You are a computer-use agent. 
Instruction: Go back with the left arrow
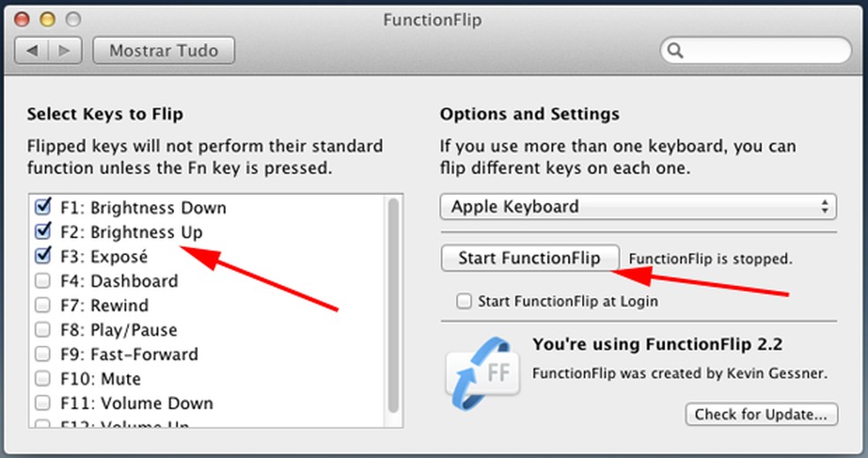(x=30, y=50)
